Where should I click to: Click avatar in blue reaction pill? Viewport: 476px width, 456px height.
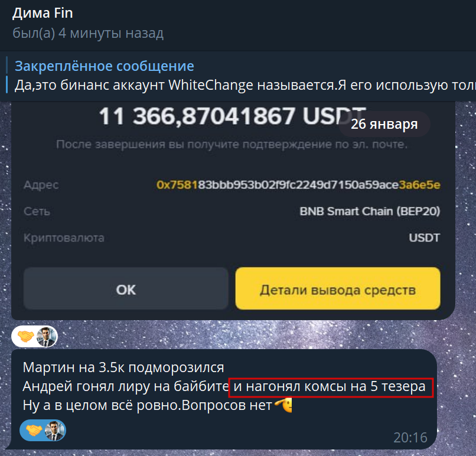(x=55, y=431)
